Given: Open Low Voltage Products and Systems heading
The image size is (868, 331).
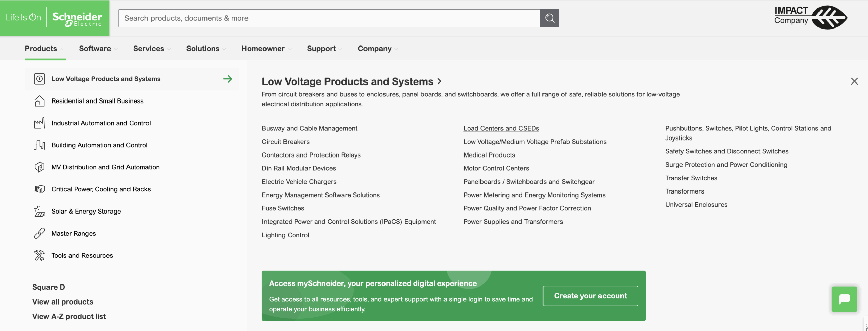Looking at the screenshot, I should [x=347, y=81].
